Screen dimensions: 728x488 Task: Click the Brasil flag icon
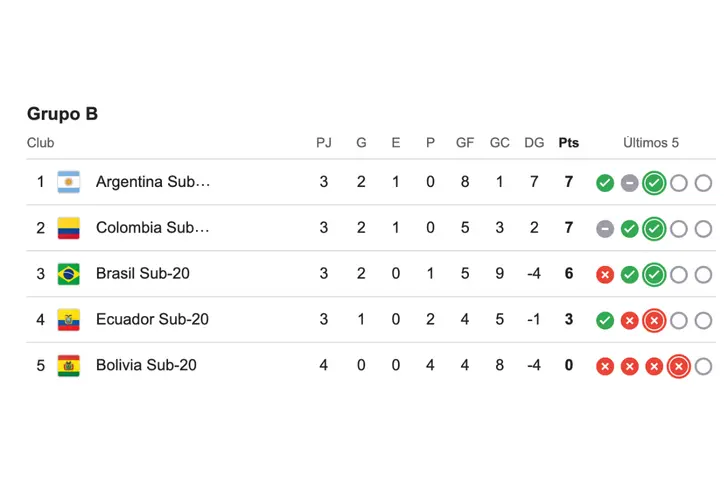click(68, 274)
